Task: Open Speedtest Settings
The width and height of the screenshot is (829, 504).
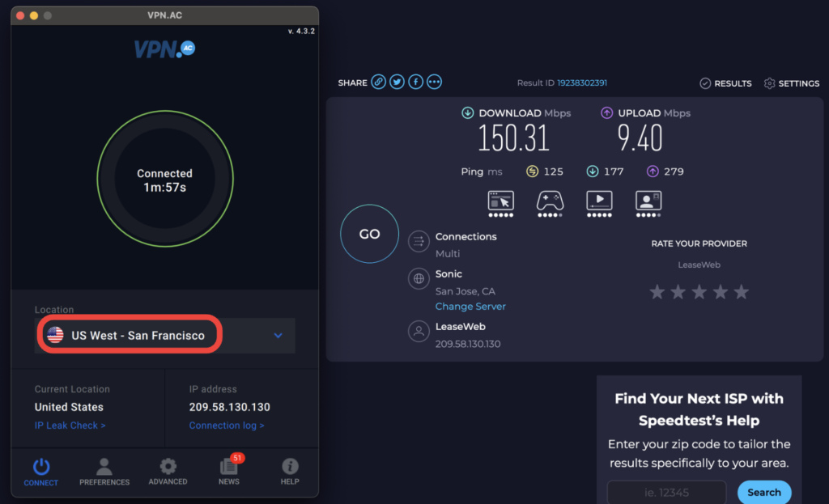Action: [x=792, y=83]
